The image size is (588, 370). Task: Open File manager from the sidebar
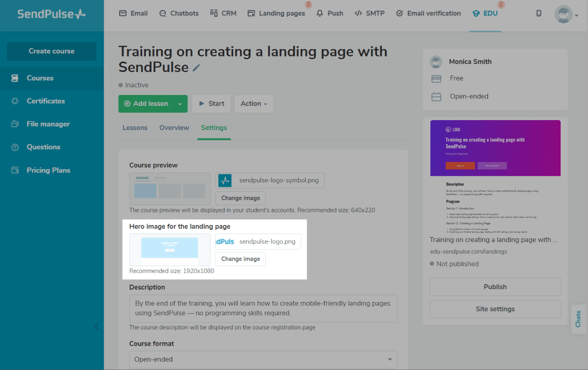click(48, 124)
